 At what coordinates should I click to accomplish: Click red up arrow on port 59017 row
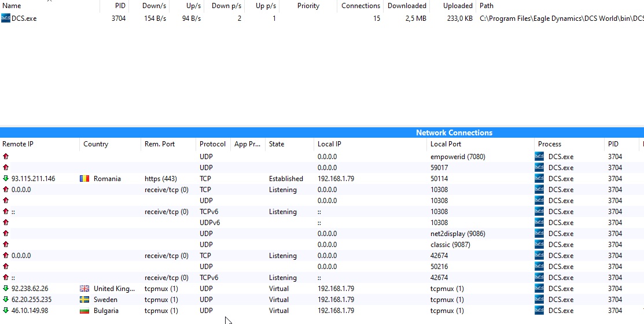pos(6,168)
